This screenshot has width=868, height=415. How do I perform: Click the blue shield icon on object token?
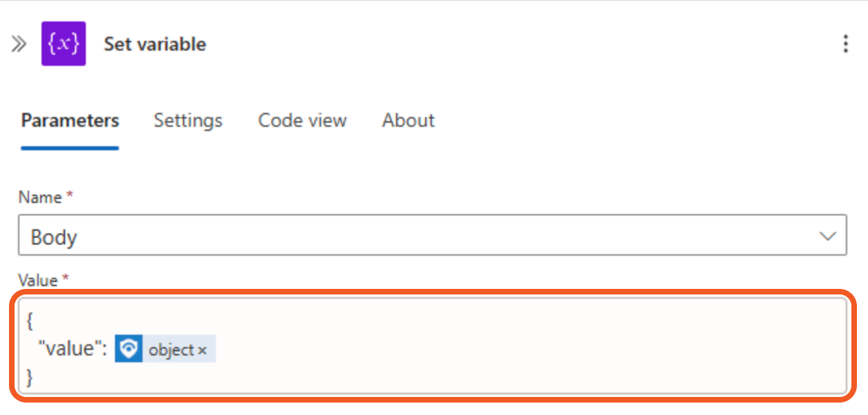(128, 349)
